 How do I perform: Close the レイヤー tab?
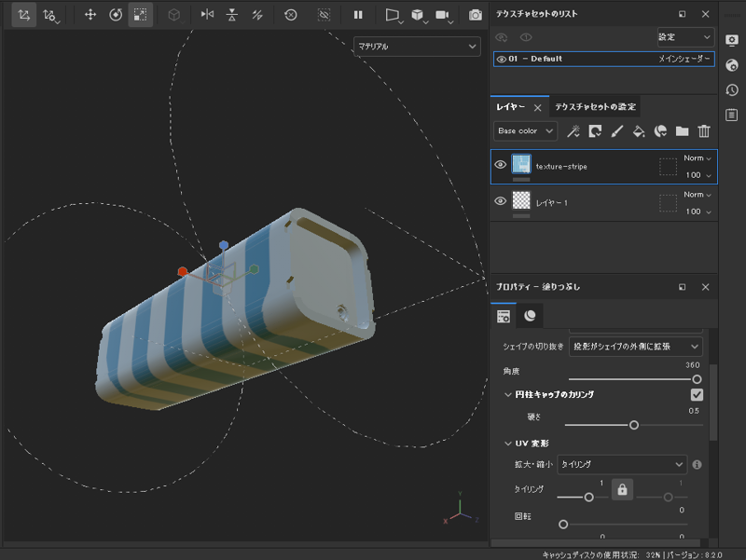[x=538, y=108]
